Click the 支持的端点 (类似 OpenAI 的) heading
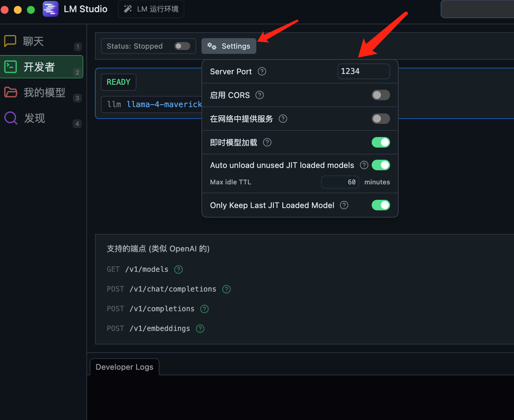This screenshot has width=514, height=420. pyautogui.click(x=158, y=249)
